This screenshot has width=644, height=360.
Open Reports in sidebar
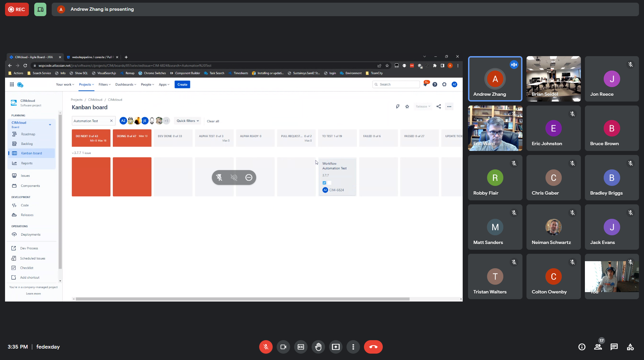[x=27, y=163]
